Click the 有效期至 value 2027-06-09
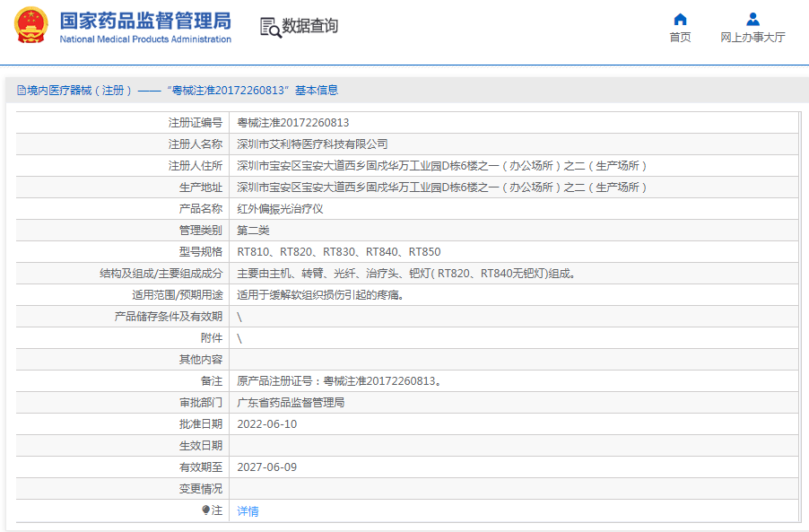This screenshot has width=809, height=532. pos(266,467)
